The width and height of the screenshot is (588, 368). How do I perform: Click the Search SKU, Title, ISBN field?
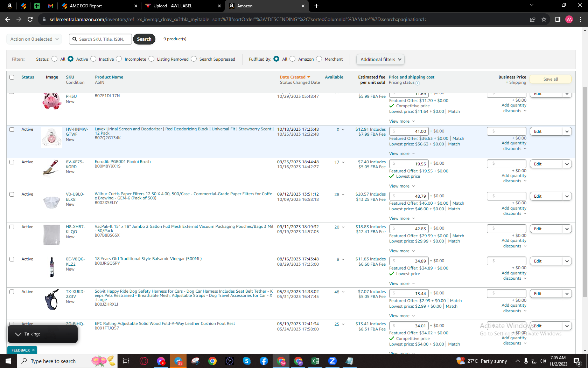[x=100, y=39]
